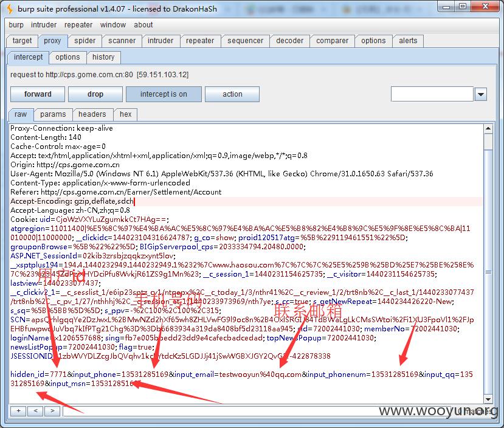This screenshot has width=504, height=428.
Task: Click the Content-Length: 140 header line
Action: 46,137
